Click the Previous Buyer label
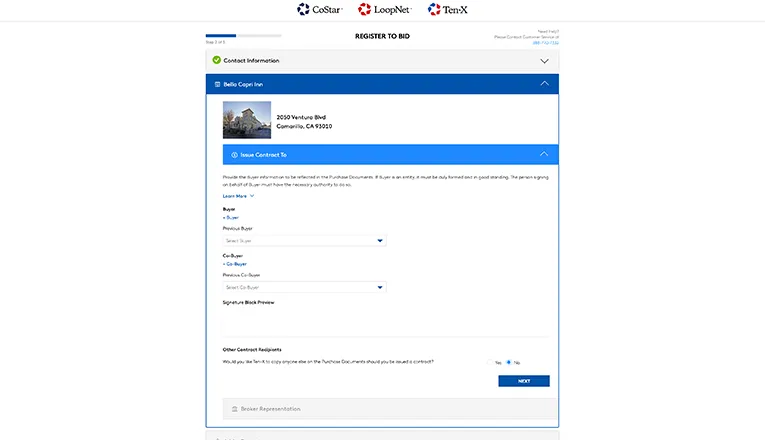 (x=238, y=228)
